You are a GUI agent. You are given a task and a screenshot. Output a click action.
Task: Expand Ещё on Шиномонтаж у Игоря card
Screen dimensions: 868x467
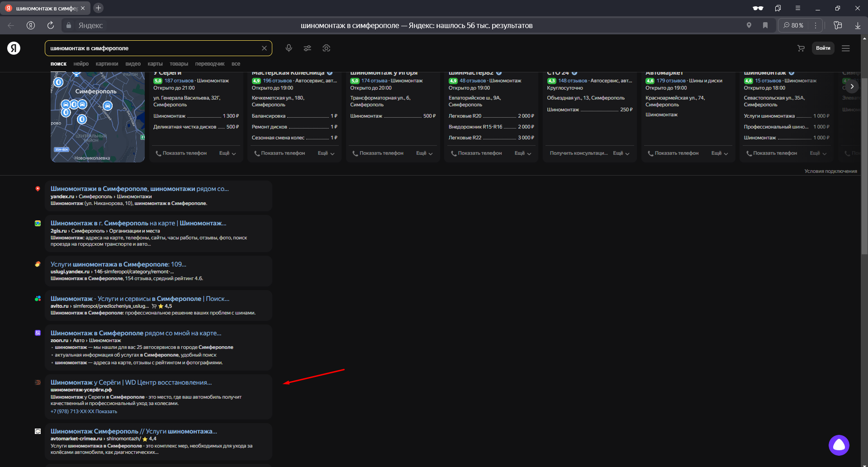[424, 153]
